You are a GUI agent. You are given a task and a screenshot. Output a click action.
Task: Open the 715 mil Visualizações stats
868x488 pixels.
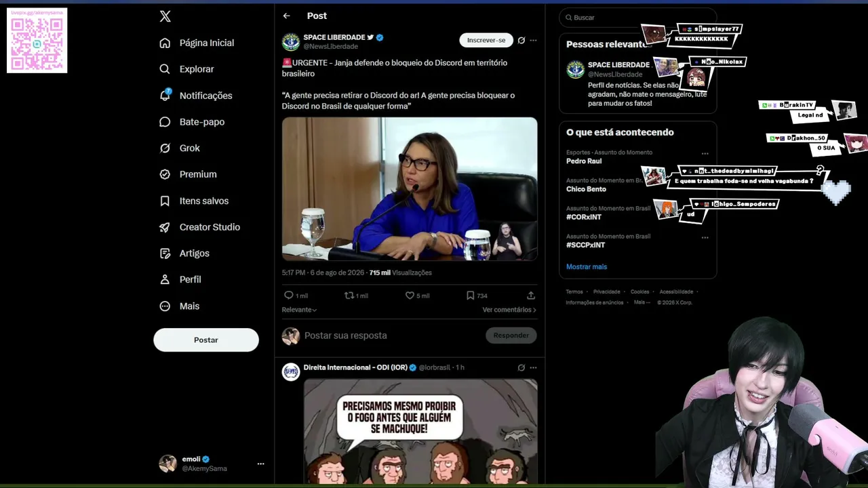(x=401, y=272)
